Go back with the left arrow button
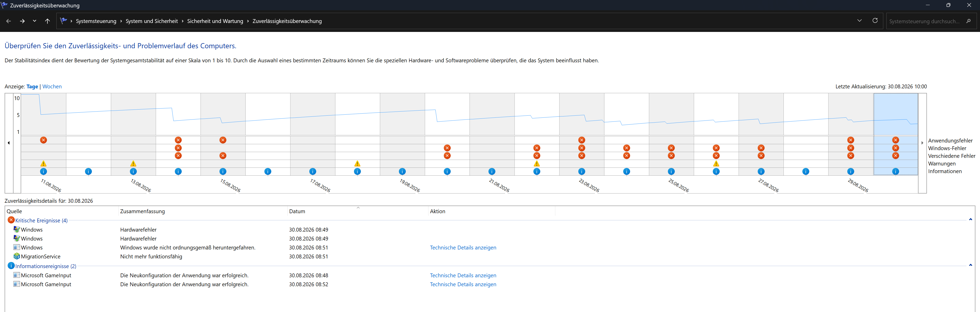This screenshot has width=980, height=312. pyautogui.click(x=8, y=21)
